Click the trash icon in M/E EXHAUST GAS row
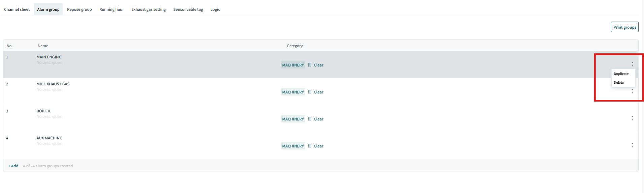 (310, 92)
